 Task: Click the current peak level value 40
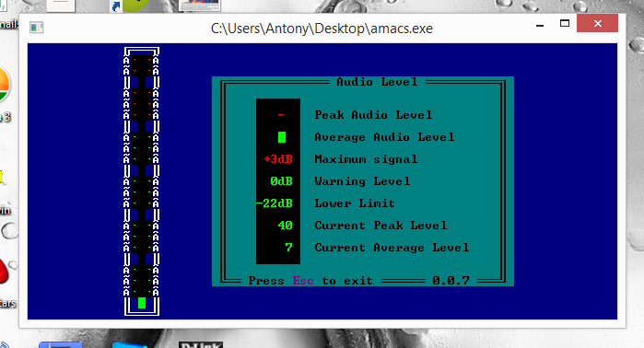click(x=285, y=226)
